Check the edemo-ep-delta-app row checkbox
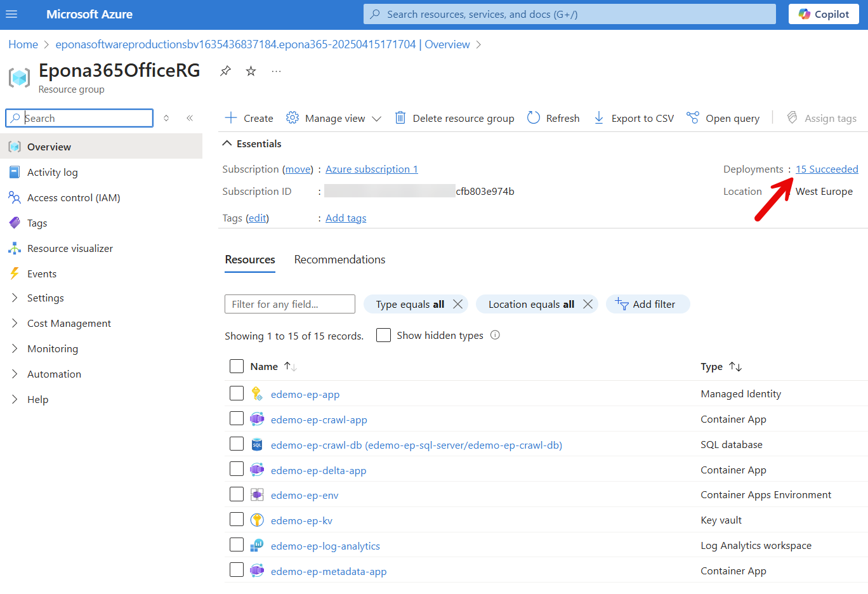 [237, 470]
